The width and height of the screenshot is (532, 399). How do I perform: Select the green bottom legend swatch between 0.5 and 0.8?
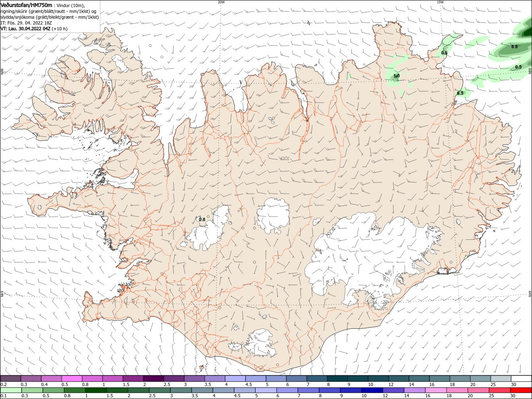coord(54,390)
